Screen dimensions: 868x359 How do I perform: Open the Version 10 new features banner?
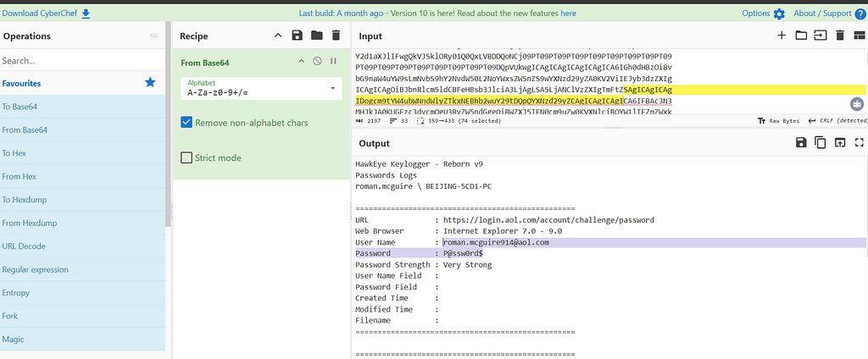click(x=437, y=14)
